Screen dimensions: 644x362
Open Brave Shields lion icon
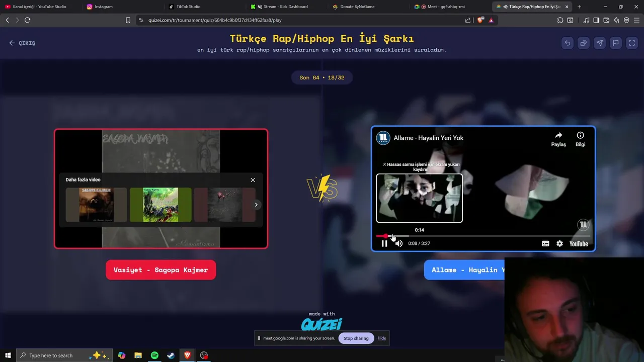(480, 20)
